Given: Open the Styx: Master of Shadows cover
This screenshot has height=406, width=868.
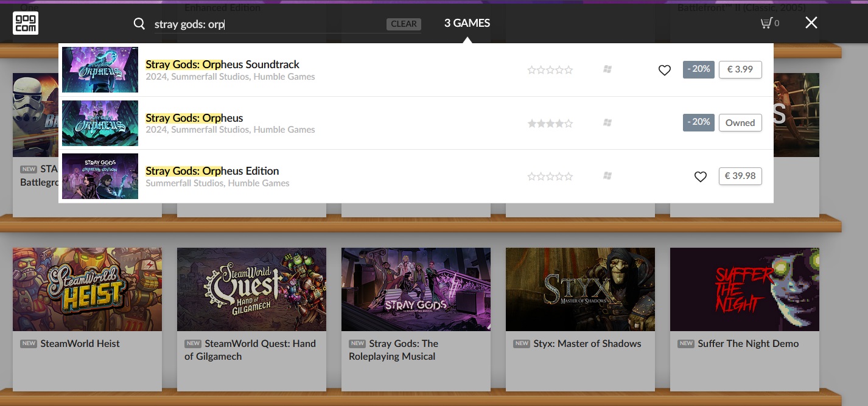Looking at the screenshot, I should tap(580, 289).
